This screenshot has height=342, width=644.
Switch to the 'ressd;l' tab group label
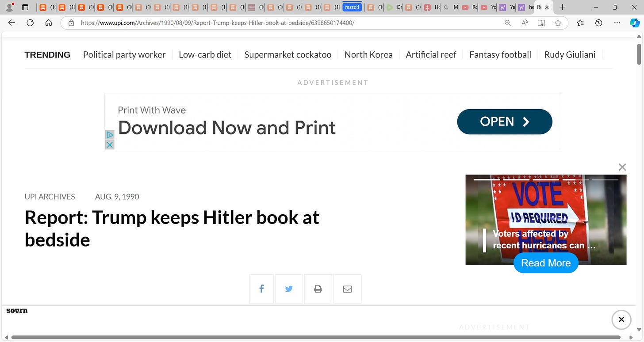point(352,7)
